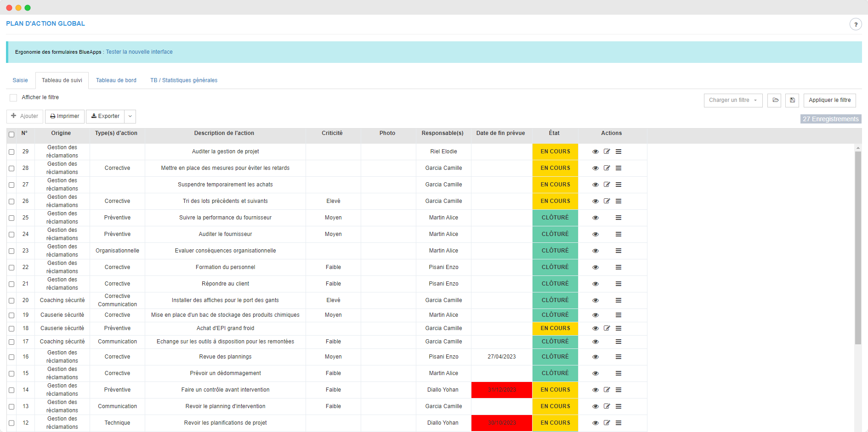Tick the checkbox for row 20
This screenshot has width=868, height=432.
coord(11,301)
